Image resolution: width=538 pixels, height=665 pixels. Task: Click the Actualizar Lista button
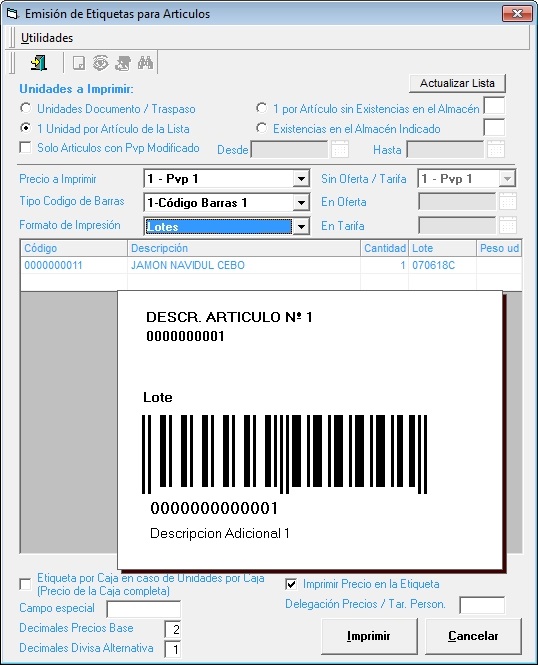(457, 83)
